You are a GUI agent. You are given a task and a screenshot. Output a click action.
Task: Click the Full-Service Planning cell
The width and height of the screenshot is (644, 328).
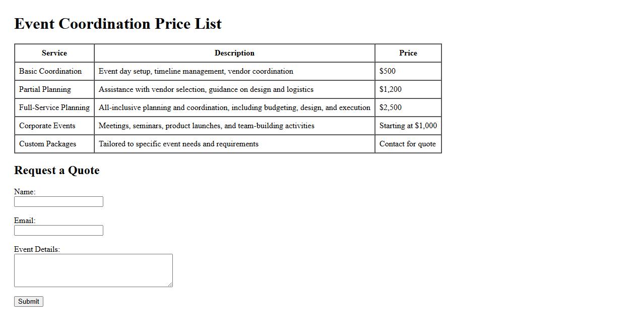[54, 107]
